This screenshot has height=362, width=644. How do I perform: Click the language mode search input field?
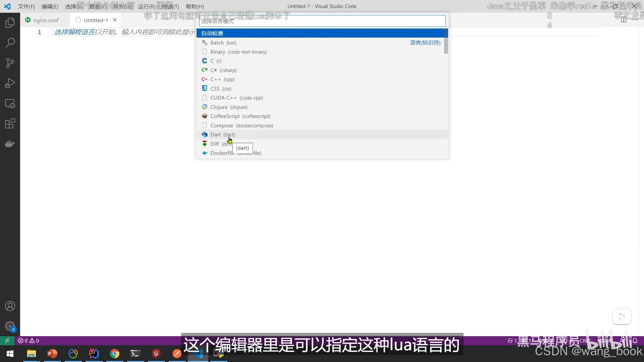pyautogui.click(x=322, y=21)
